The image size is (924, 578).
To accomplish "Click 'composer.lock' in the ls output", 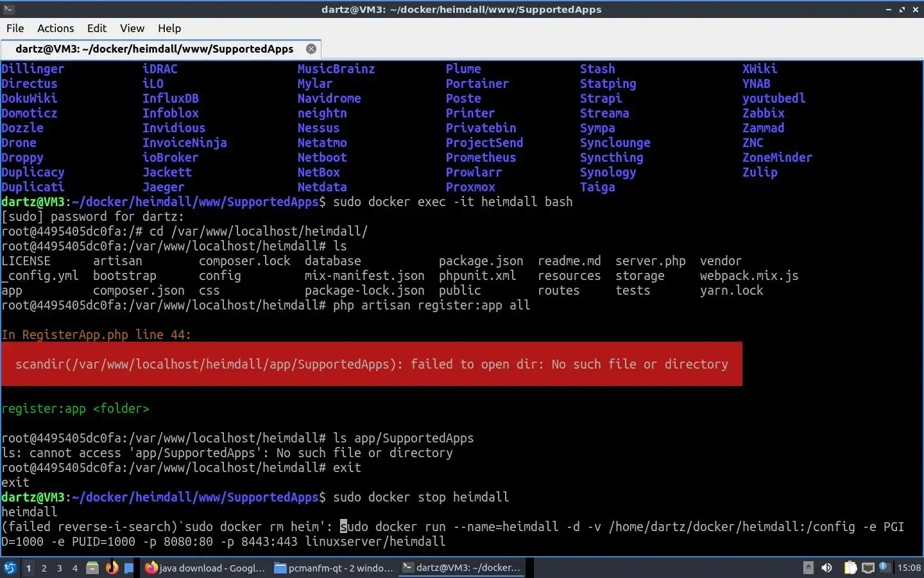I will tap(244, 261).
